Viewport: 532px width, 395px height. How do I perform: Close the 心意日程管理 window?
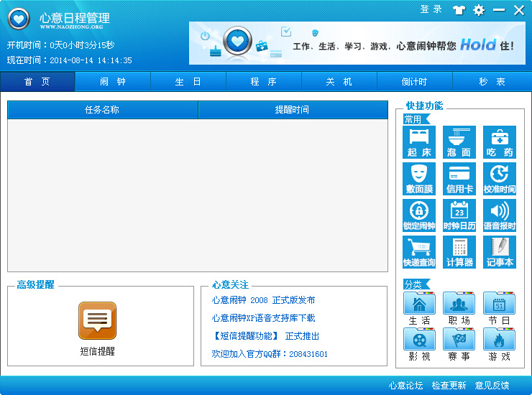coord(519,10)
